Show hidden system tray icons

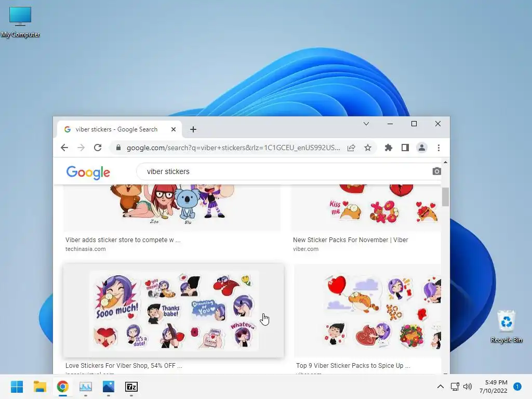point(441,387)
